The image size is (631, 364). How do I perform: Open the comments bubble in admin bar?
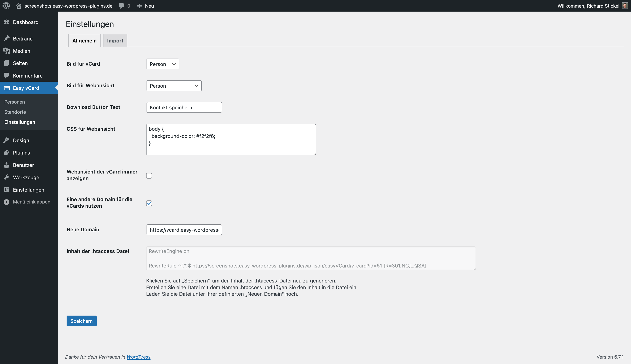(x=121, y=6)
